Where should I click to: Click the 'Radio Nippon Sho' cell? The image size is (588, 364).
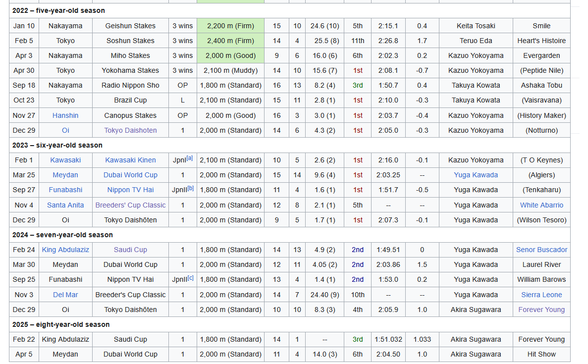(x=130, y=86)
